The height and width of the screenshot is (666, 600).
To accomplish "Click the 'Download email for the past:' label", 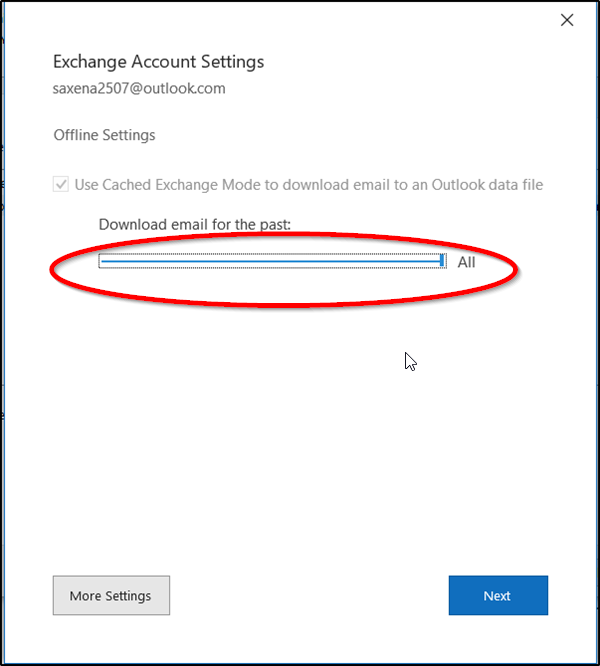I will 195,224.
